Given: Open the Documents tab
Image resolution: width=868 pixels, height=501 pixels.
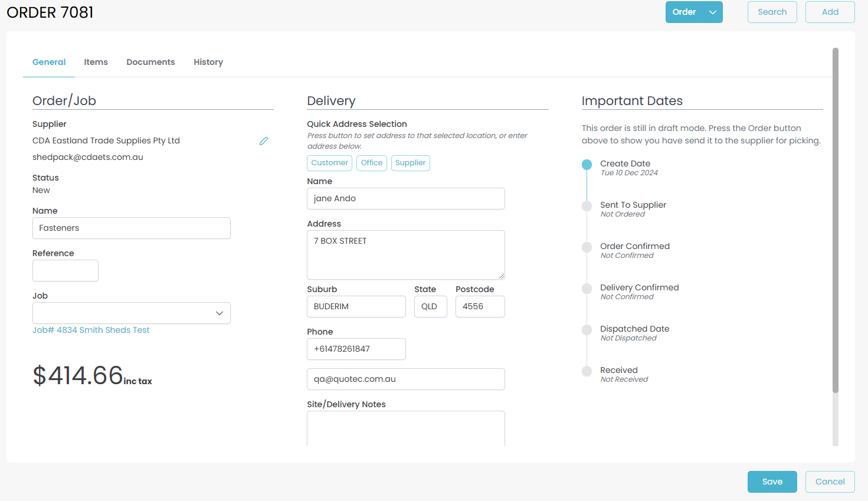Looking at the screenshot, I should pyautogui.click(x=150, y=62).
